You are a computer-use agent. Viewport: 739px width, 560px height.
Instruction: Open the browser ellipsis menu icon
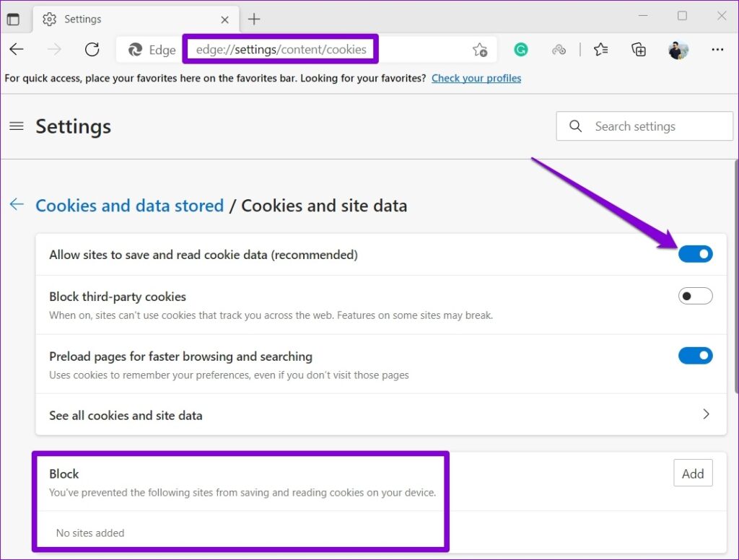(718, 49)
